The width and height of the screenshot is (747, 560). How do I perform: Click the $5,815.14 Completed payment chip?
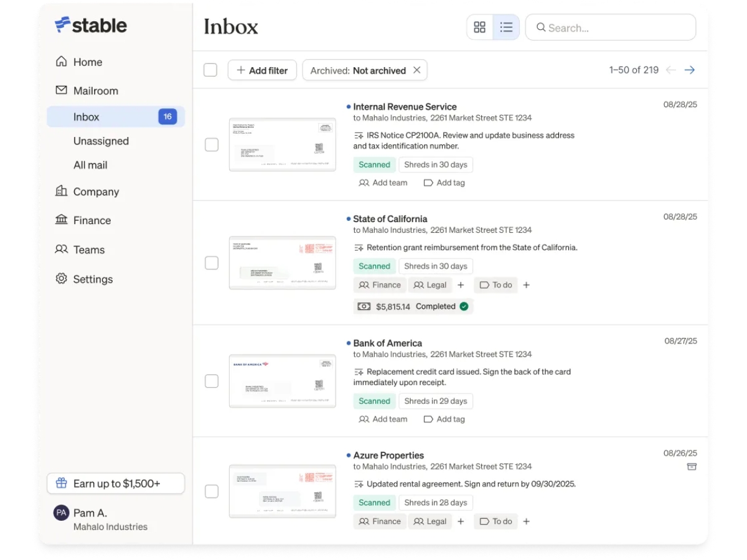point(413,306)
